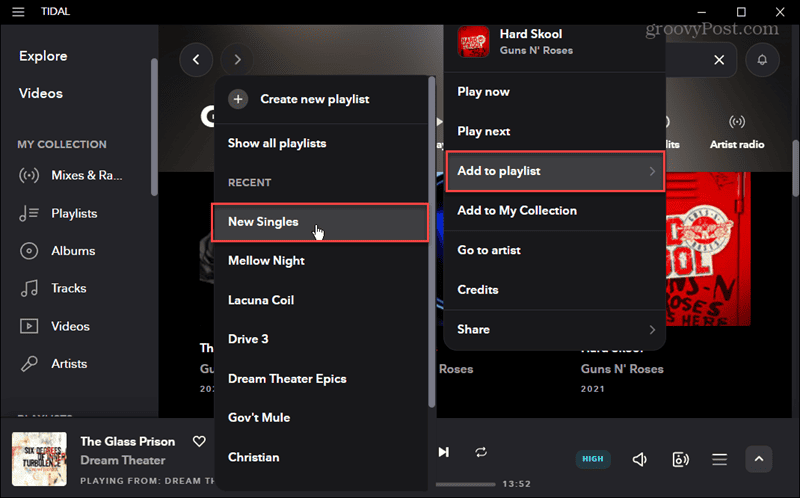The height and width of the screenshot is (498, 800).
Task: Click the Playlists sidebar icon
Action: coord(29,213)
